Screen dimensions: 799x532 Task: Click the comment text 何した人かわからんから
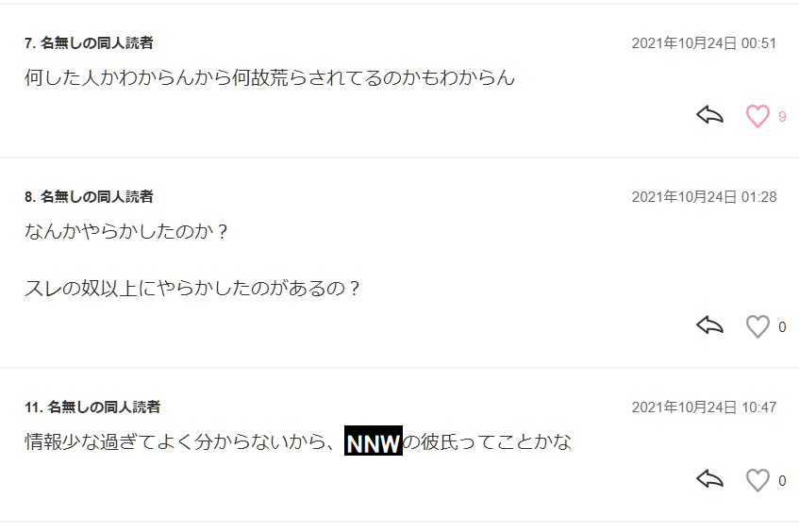127,77
